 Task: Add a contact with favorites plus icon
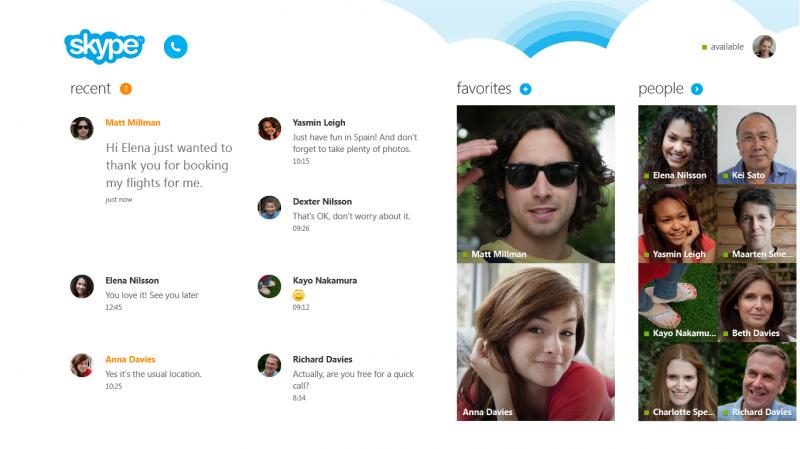tap(526, 89)
